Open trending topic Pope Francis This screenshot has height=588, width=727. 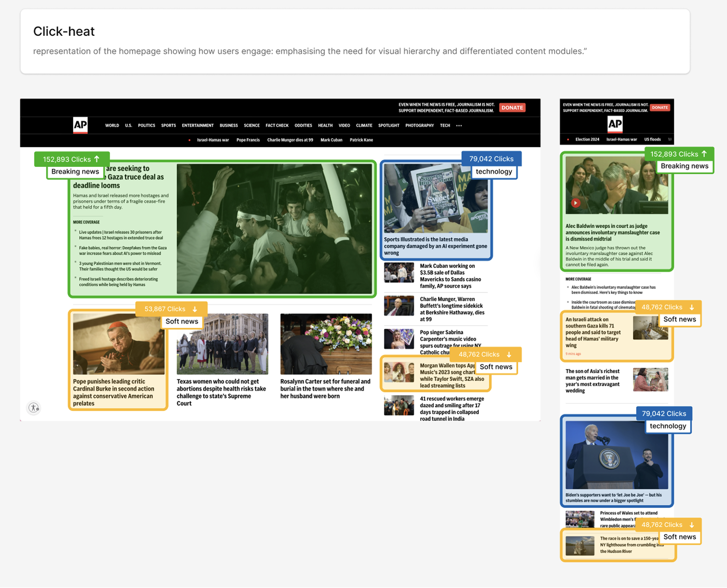[248, 140]
